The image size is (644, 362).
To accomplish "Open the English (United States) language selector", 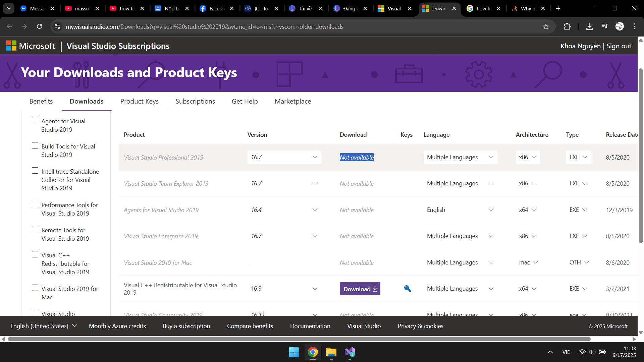I will pyautogui.click(x=43, y=325).
